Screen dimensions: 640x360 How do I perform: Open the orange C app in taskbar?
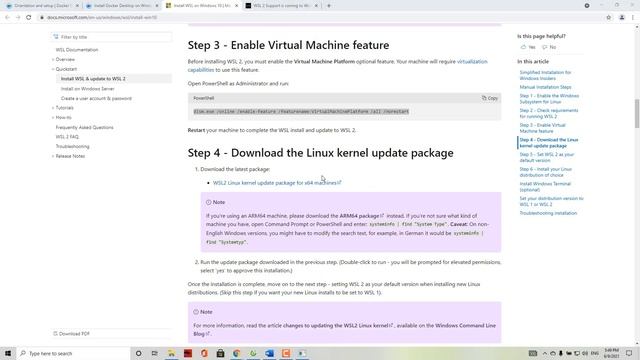pos(286,353)
